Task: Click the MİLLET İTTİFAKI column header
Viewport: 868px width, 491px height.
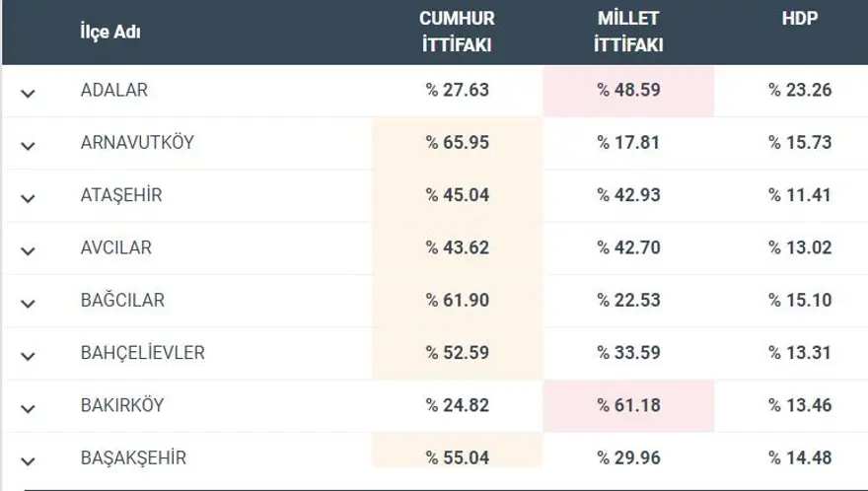Action: coord(628,32)
